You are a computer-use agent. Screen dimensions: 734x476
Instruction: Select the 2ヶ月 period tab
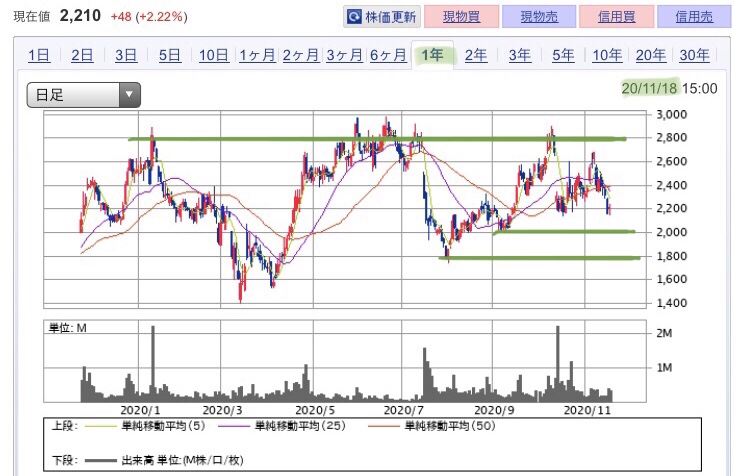(301, 55)
